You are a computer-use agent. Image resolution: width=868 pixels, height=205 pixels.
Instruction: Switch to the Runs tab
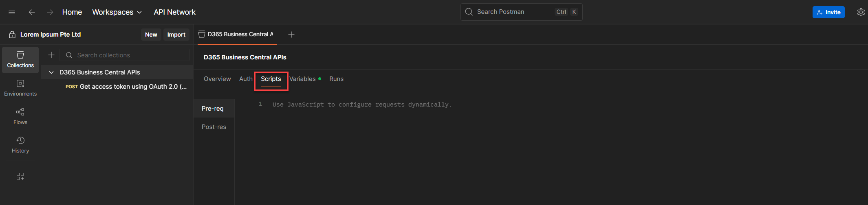[x=336, y=79]
